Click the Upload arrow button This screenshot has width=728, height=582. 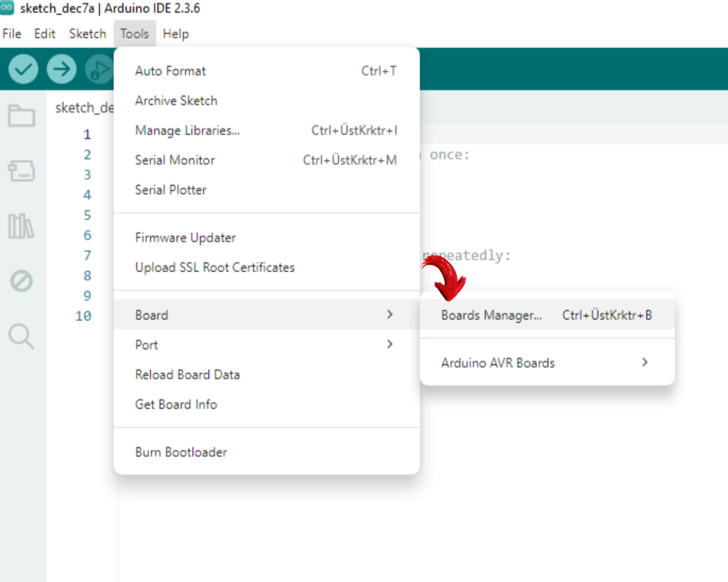(61, 70)
